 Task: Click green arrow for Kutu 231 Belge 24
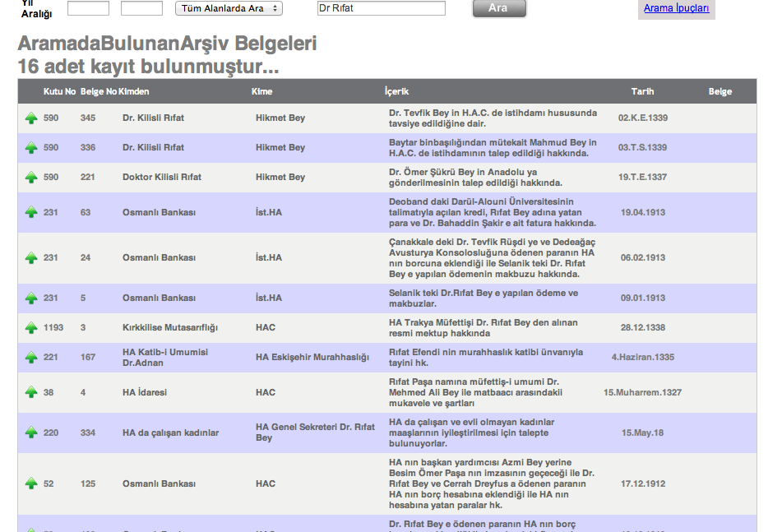pyautogui.click(x=31, y=257)
